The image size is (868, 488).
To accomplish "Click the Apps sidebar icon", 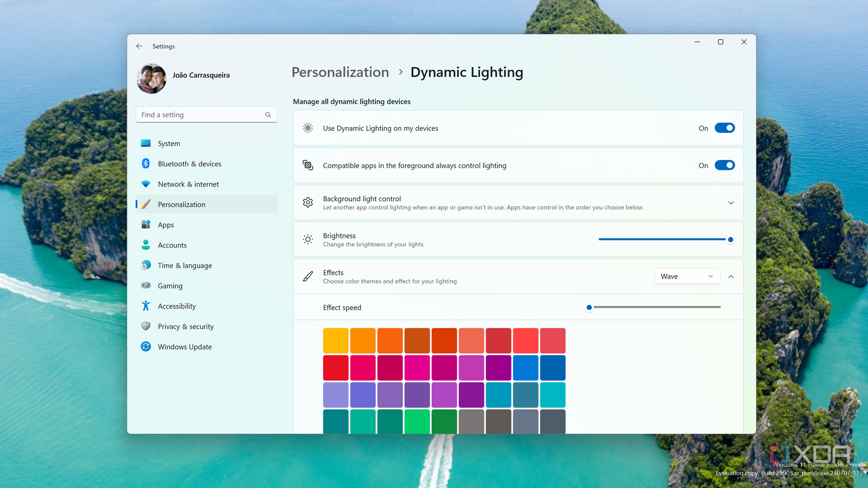I will [x=145, y=224].
